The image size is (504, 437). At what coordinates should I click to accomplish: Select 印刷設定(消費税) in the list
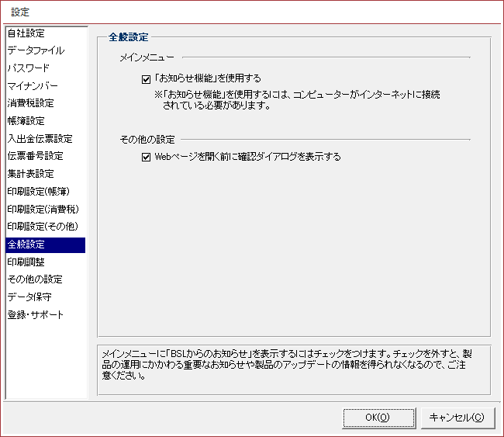[x=43, y=209]
